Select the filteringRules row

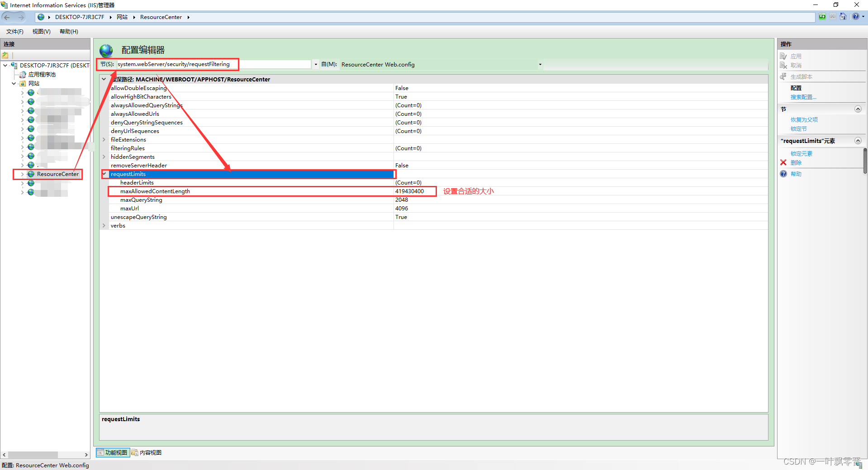point(438,148)
